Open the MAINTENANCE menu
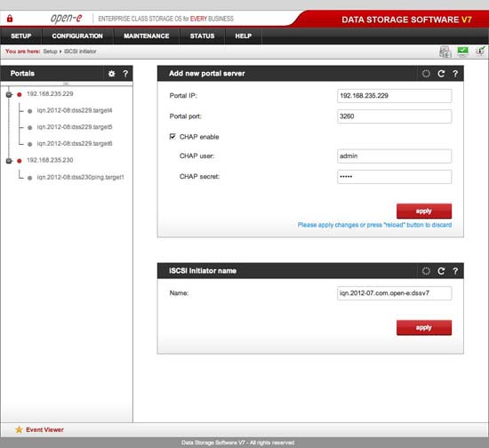 147,36
